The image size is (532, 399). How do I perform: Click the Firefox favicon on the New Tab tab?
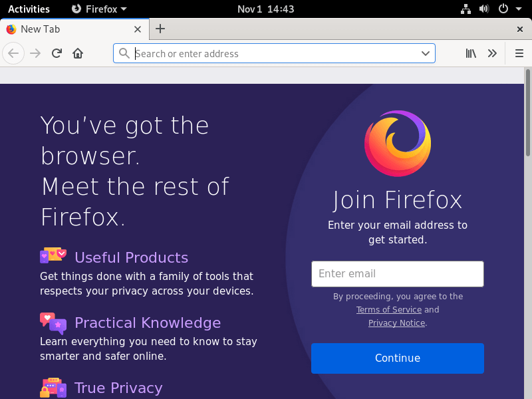(x=11, y=29)
